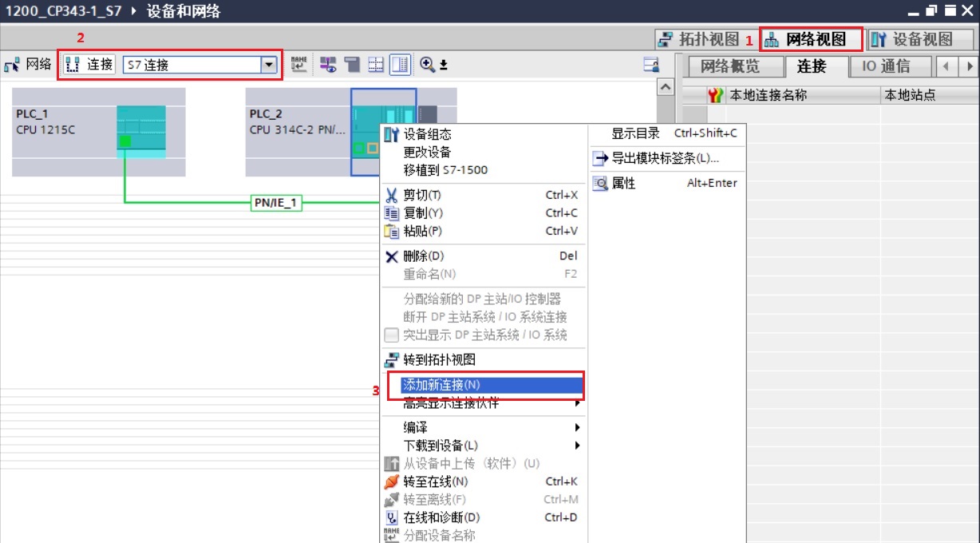Click the user-card icon above the scrollbar
Screen dimensions: 980x543
pyautogui.click(x=651, y=65)
